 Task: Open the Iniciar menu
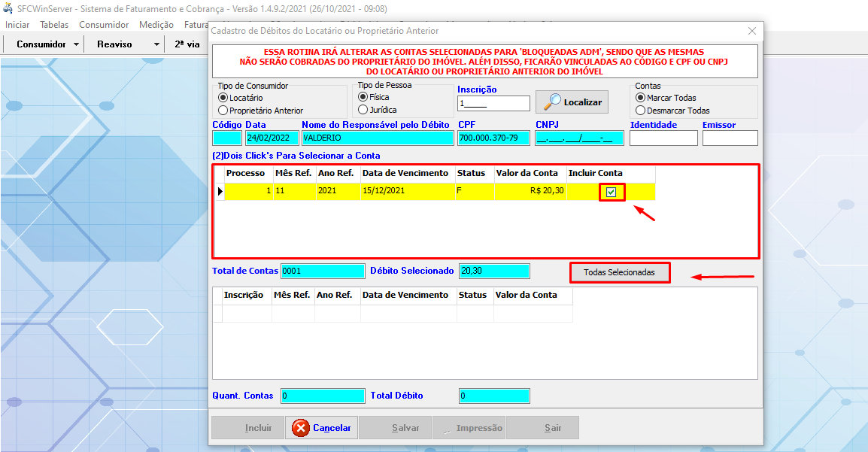[x=17, y=25]
